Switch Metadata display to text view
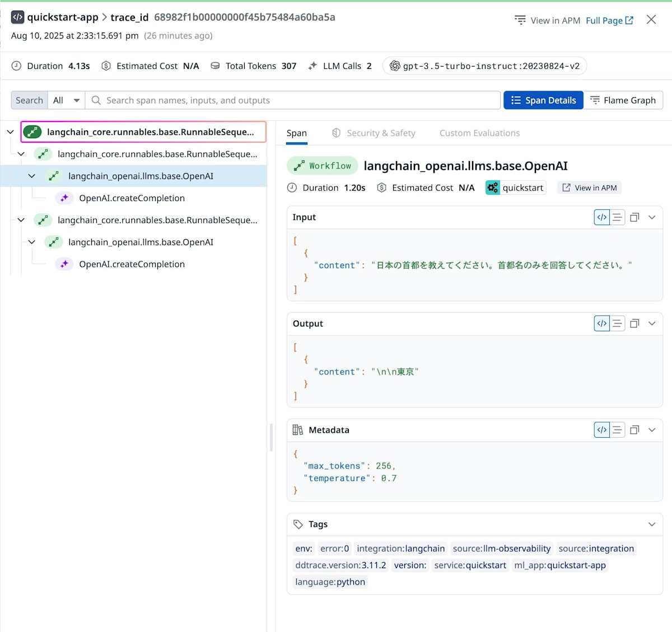Viewport: 672px width, 632px height. pos(617,429)
